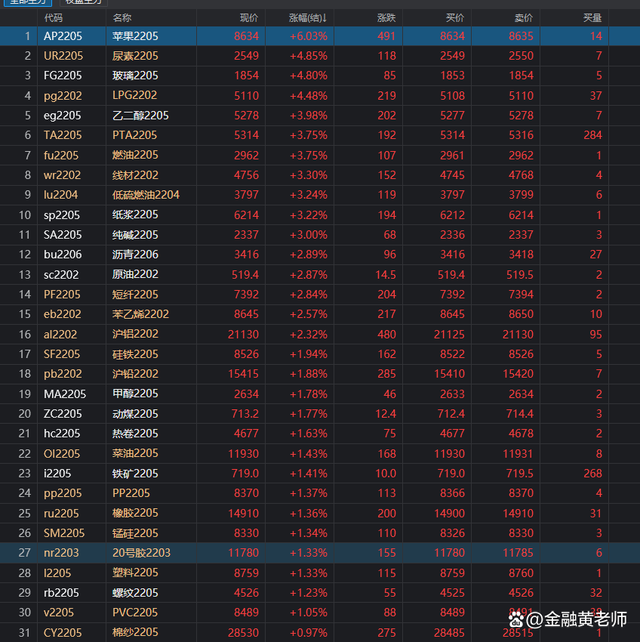Click the 名称 column header

pos(121,18)
